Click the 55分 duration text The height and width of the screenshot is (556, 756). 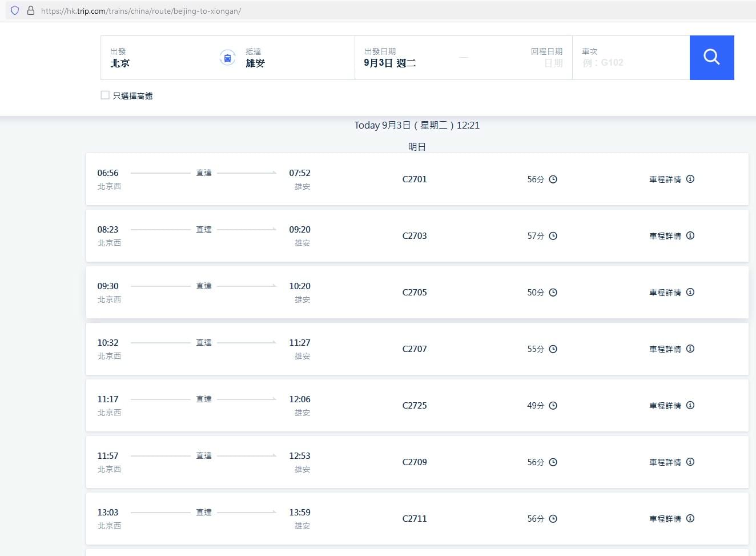tap(536, 349)
